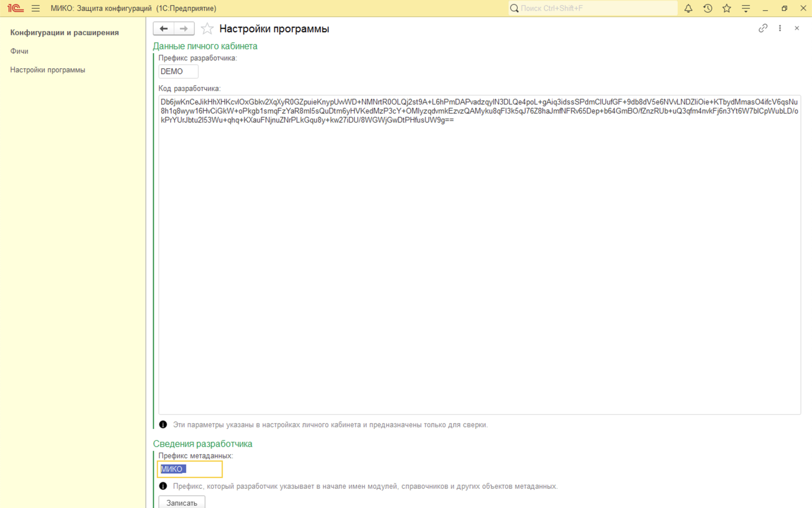
Task: Open the Фичи section
Action: [x=19, y=51]
